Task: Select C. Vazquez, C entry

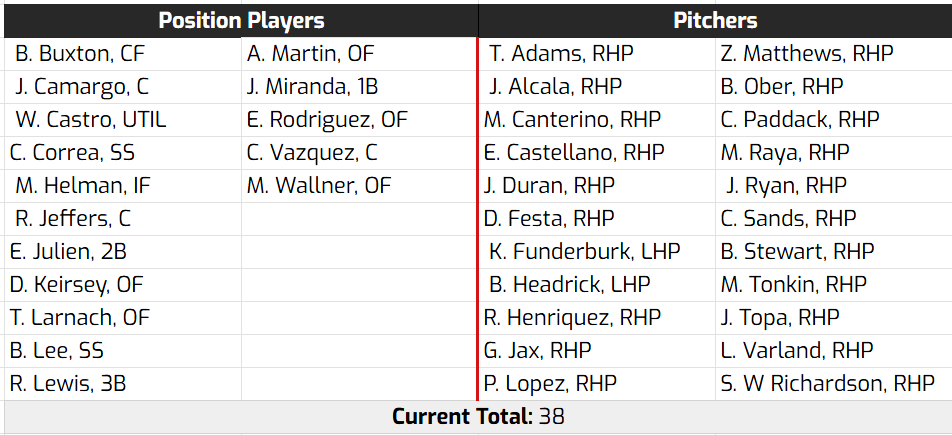Action: (312, 152)
